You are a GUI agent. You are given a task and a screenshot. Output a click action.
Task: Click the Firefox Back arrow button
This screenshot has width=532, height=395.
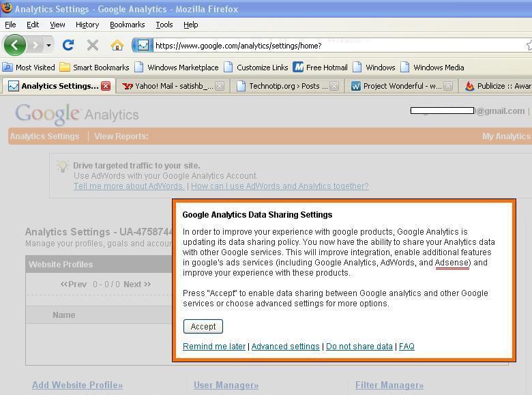coord(14,45)
